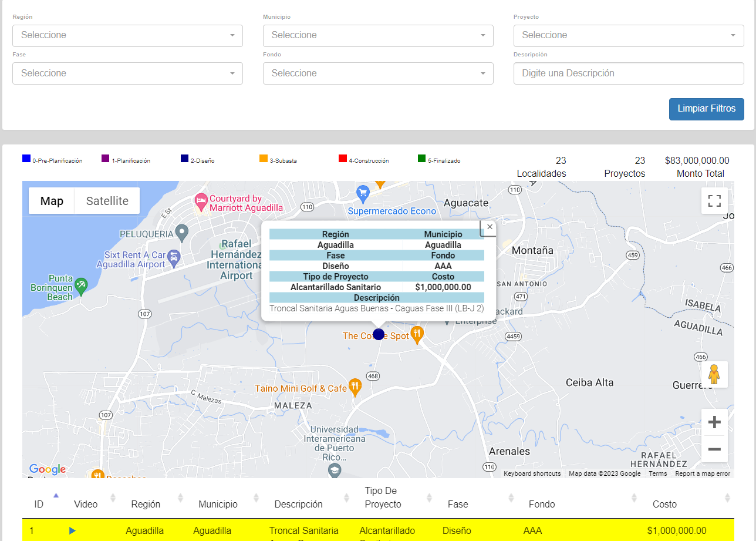Select the 2-Diseño legend color square
Viewport: 756px width, 541px height.
184,158
